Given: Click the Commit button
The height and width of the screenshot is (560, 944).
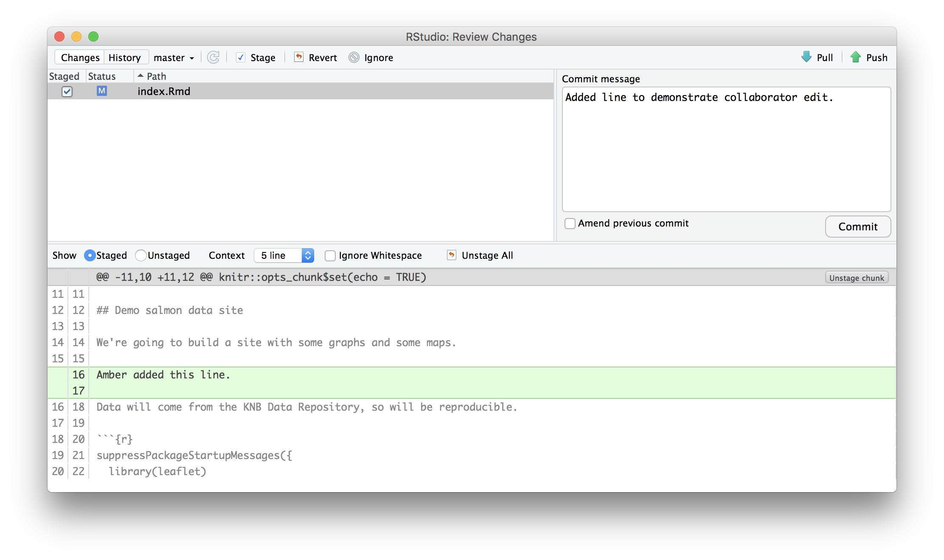Looking at the screenshot, I should [858, 227].
